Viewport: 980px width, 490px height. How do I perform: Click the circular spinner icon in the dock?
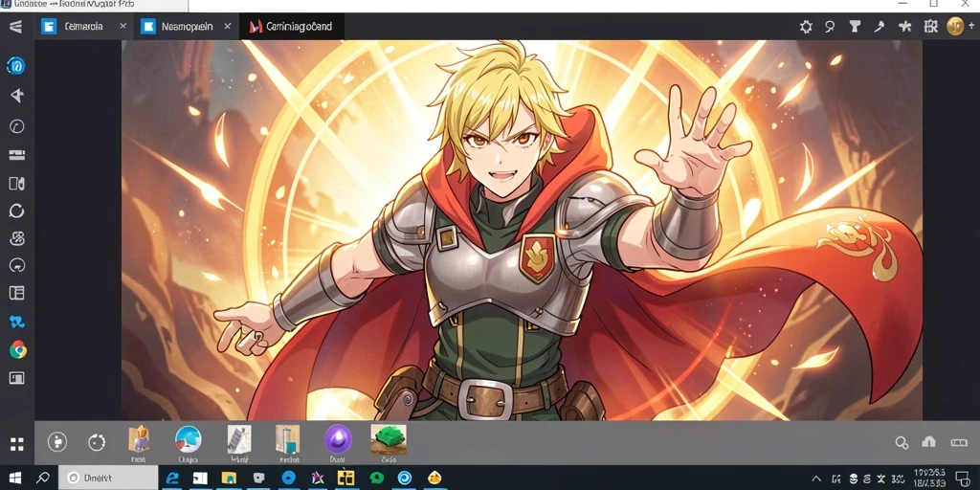tap(97, 442)
